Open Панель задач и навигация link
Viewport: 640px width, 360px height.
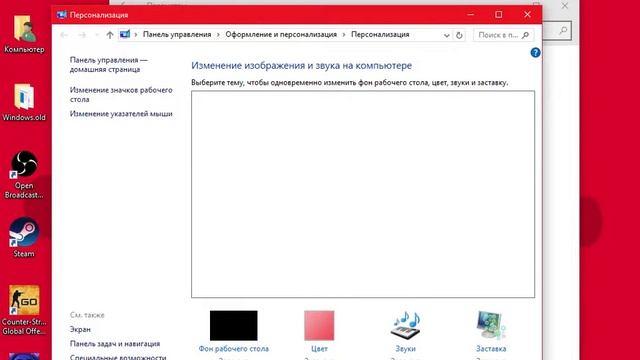pos(115,344)
